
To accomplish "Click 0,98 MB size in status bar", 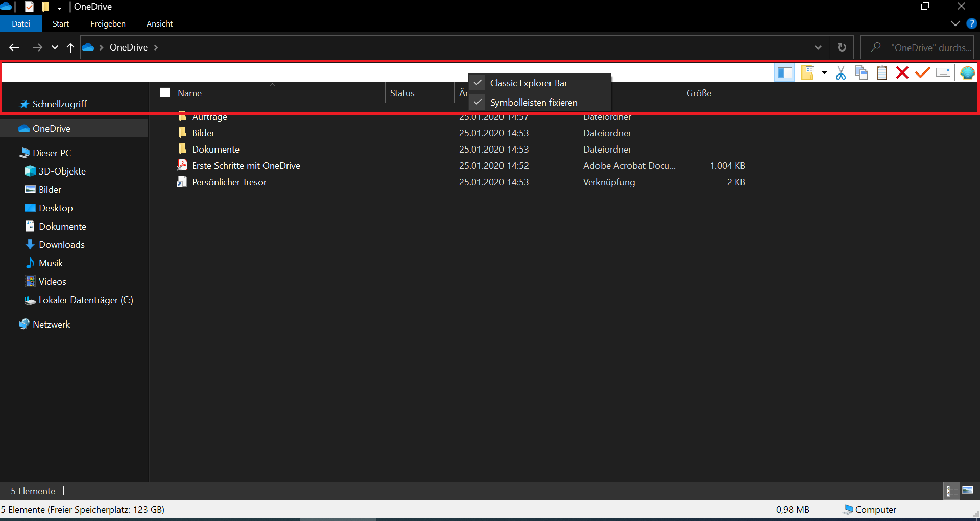I will coord(793,509).
